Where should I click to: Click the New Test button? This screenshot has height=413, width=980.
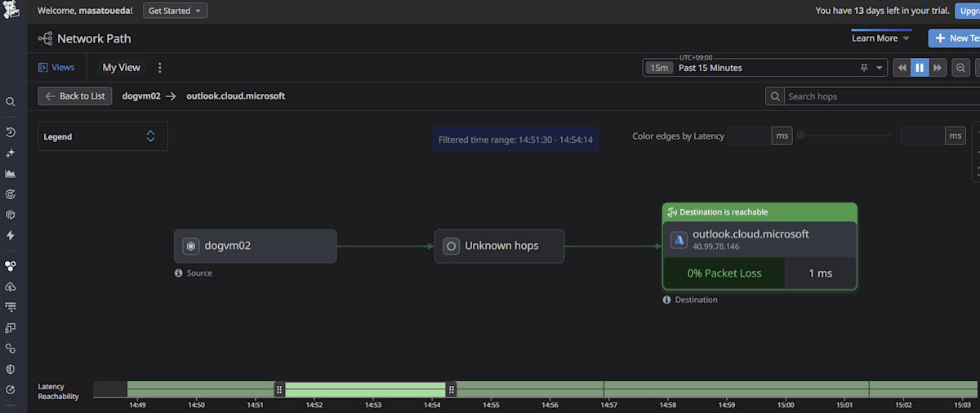point(954,38)
